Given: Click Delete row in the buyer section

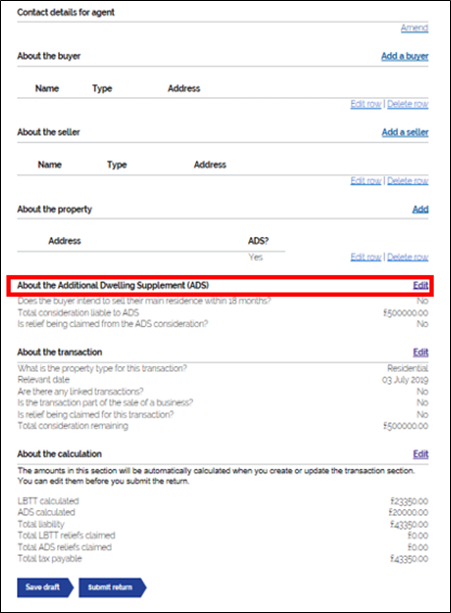Looking at the screenshot, I should pyautogui.click(x=408, y=104).
